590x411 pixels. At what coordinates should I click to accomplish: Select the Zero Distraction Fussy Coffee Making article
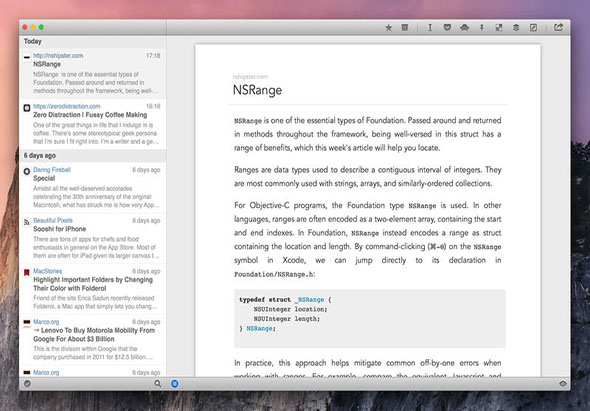93,124
